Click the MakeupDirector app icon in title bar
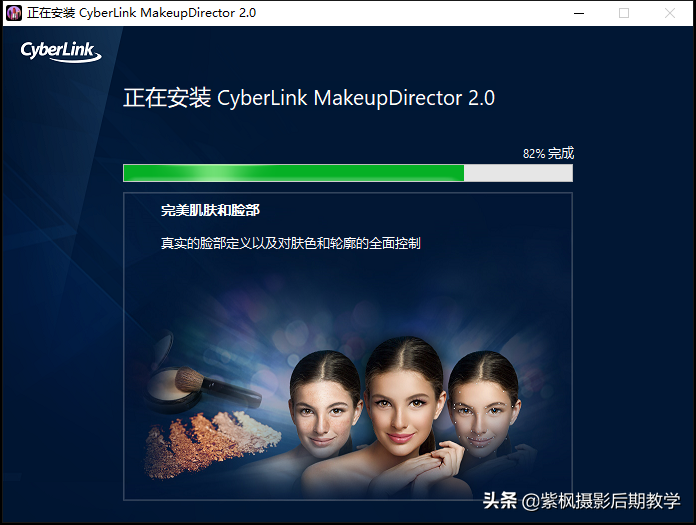The height and width of the screenshot is (525, 696). click(14, 13)
